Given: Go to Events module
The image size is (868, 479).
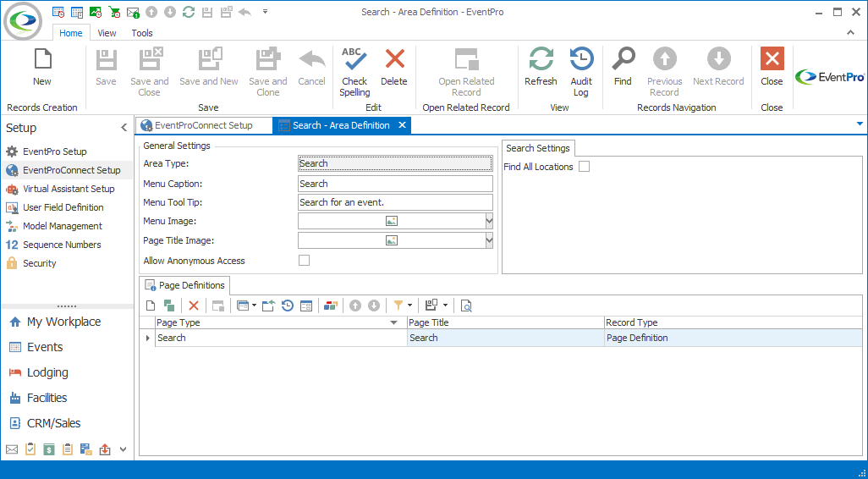Looking at the screenshot, I should (x=45, y=347).
